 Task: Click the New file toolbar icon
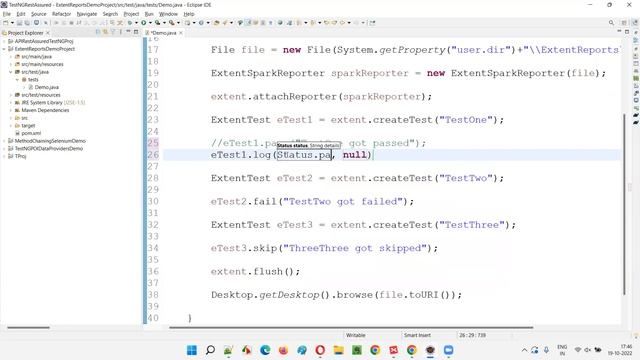5,23
